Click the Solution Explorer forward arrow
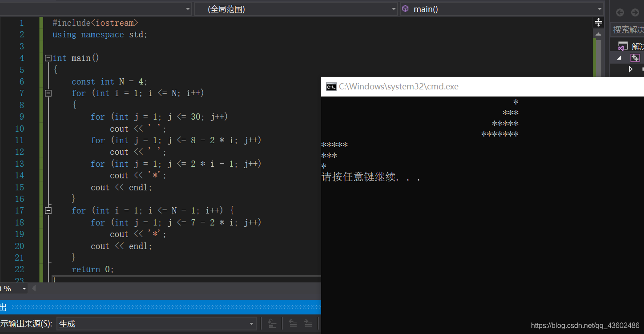This screenshot has height=334, width=644. point(635,12)
